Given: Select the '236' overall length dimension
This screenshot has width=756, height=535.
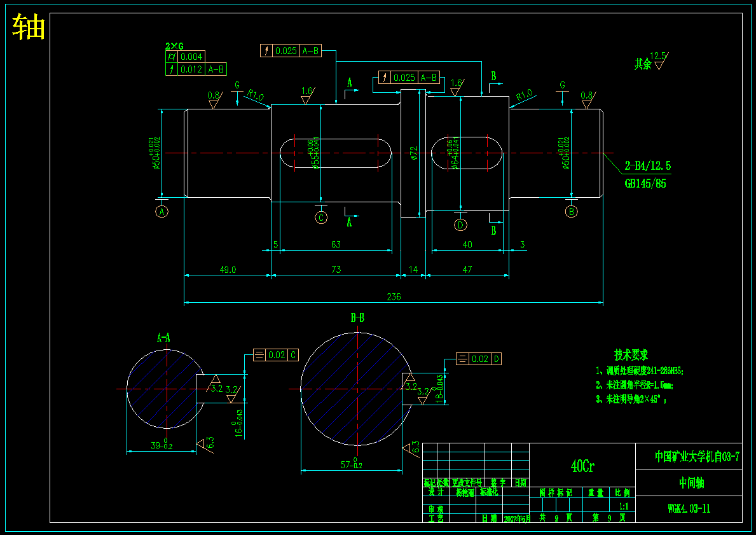Looking at the screenshot, I should click(x=394, y=296).
